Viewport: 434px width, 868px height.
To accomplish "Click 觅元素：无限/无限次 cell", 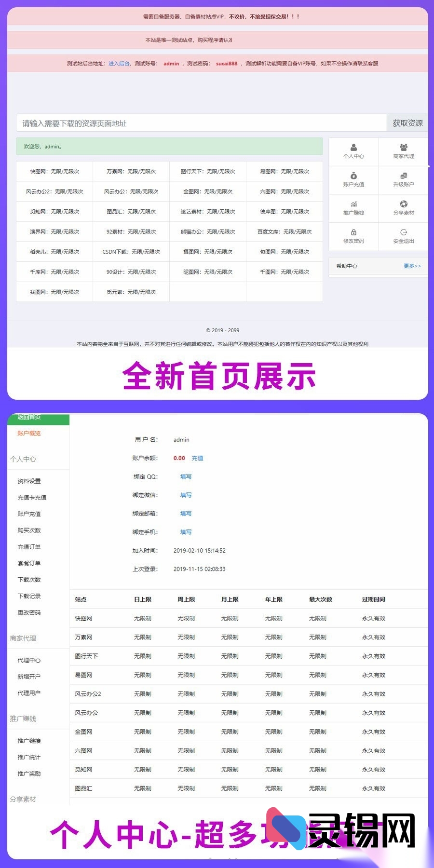I will click(x=131, y=292).
